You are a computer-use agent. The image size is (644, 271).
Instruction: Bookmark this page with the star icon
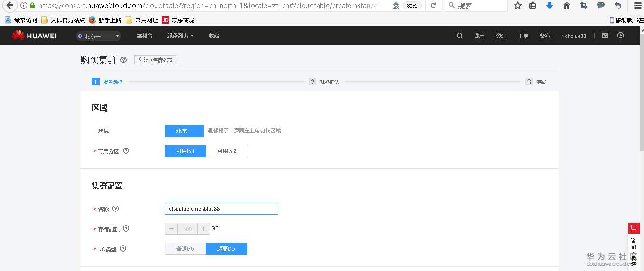pos(517,6)
